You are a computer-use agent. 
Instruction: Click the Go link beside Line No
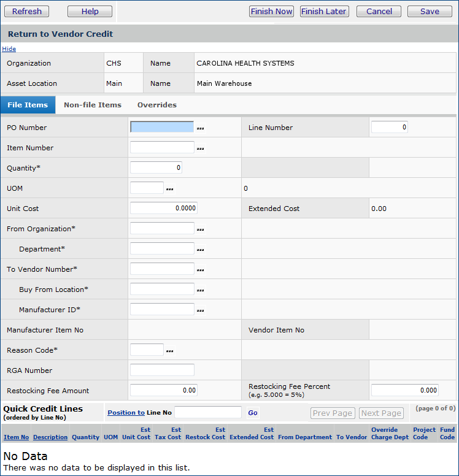pos(253,413)
